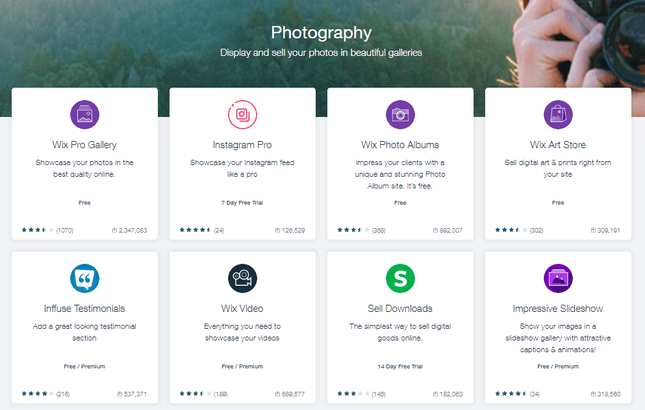Click the Photography heading
Screen dimensions: 645x410
tap(321, 32)
